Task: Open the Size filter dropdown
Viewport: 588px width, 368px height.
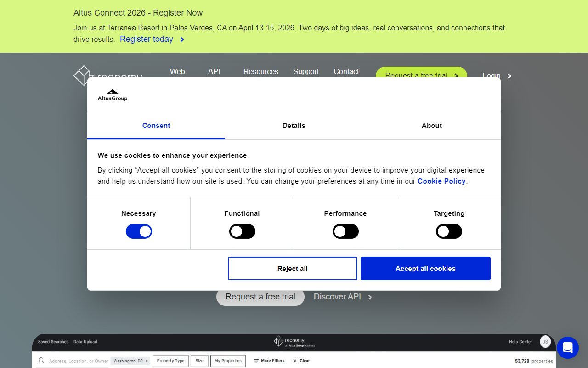Action: pyautogui.click(x=199, y=361)
